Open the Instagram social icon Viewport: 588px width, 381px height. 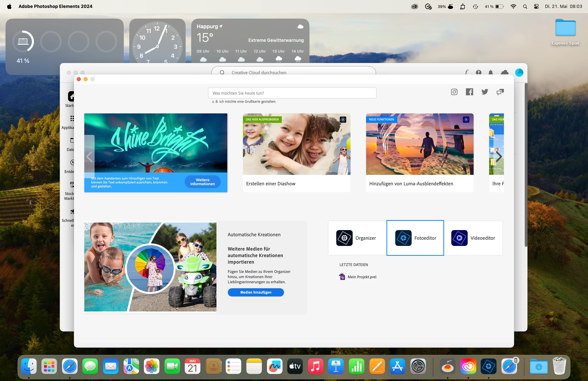[454, 92]
